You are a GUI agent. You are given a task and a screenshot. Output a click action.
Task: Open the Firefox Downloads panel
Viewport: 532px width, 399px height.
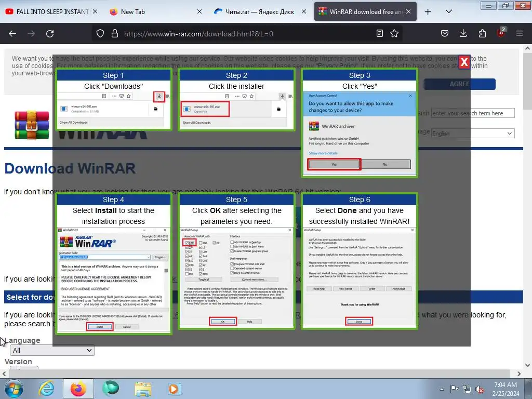(x=463, y=33)
